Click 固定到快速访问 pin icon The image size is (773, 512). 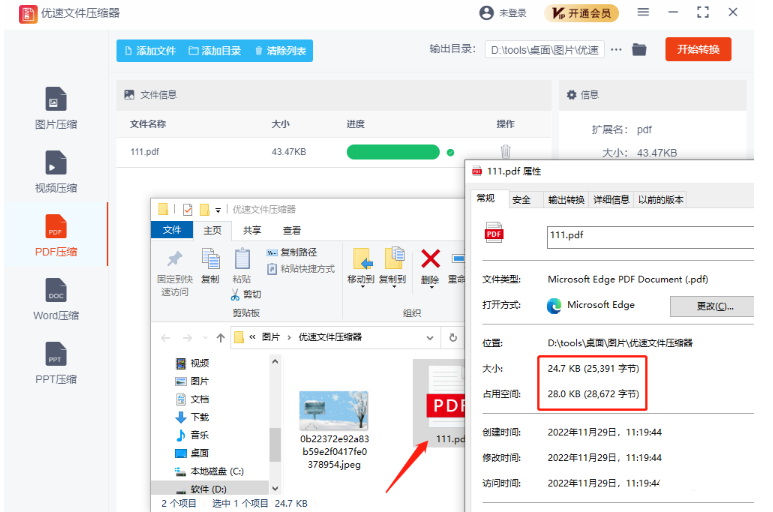pyautogui.click(x=175, y=259)
